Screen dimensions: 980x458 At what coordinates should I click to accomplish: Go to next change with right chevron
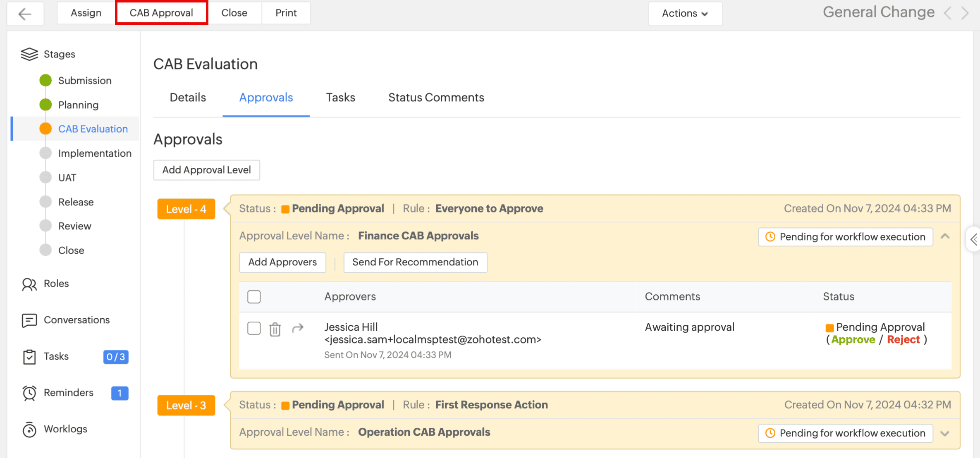point(965,13)
